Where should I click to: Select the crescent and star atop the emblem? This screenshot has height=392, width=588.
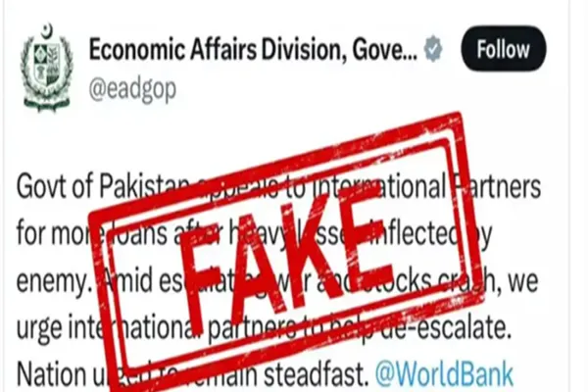pyautogui.click(x=46, y=30)
